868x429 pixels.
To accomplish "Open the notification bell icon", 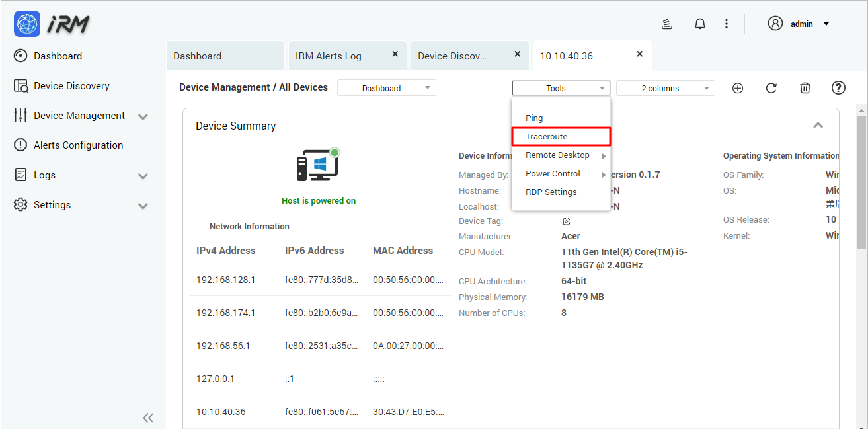I will (x=699, y=23).
